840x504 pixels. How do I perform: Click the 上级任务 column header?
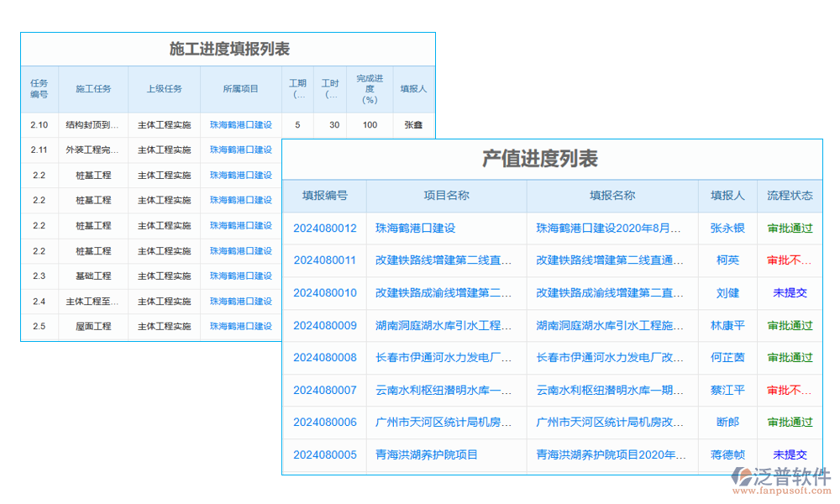tap(164, 89)
